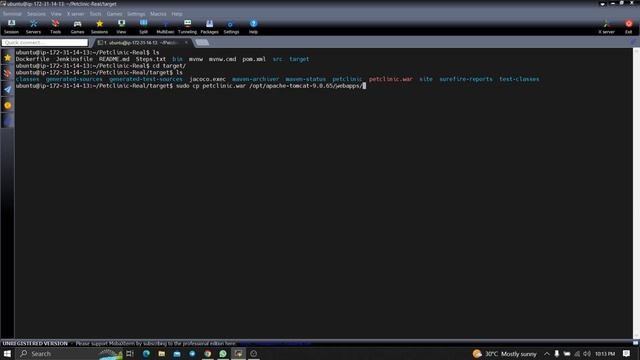Open the Tools menu
This screenshot has width=640, height=360.
[x=95, y=14]
